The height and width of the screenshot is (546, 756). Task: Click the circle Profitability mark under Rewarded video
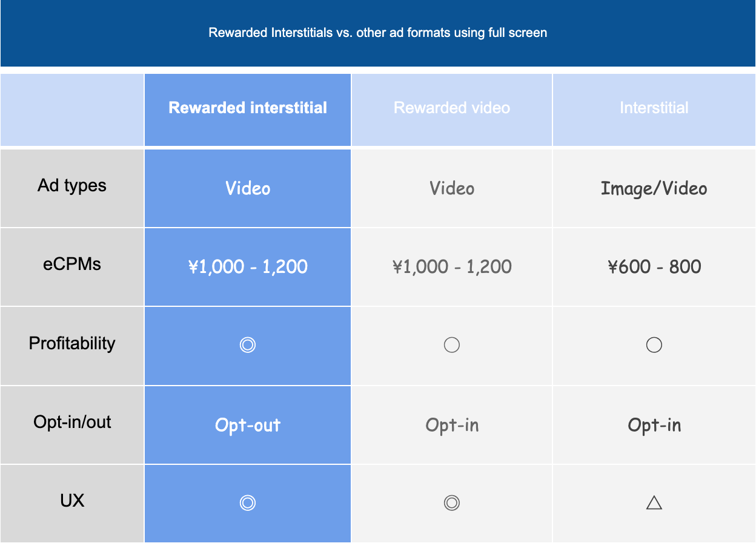(451, 345)
